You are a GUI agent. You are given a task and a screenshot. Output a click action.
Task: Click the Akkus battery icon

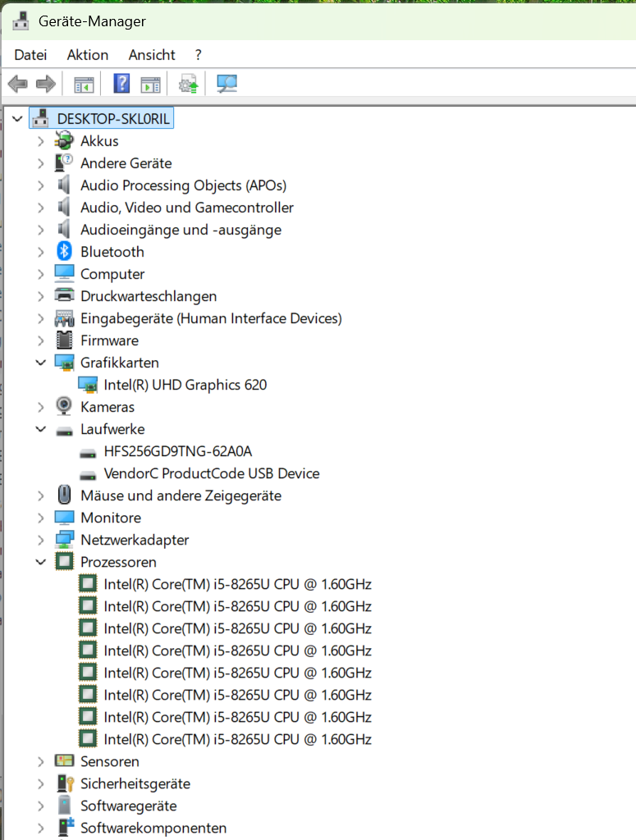pyautogui.click(x=64, y=141)
